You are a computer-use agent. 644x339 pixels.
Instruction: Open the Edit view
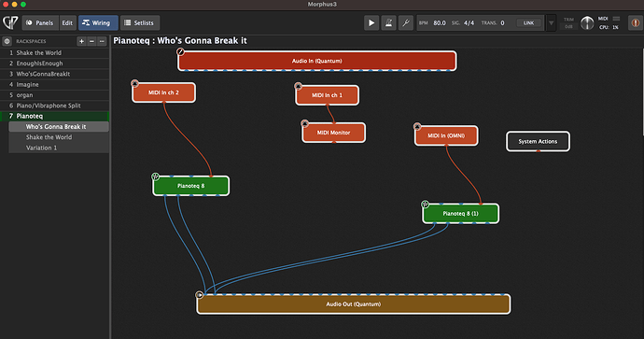click(x=67, y=23)
